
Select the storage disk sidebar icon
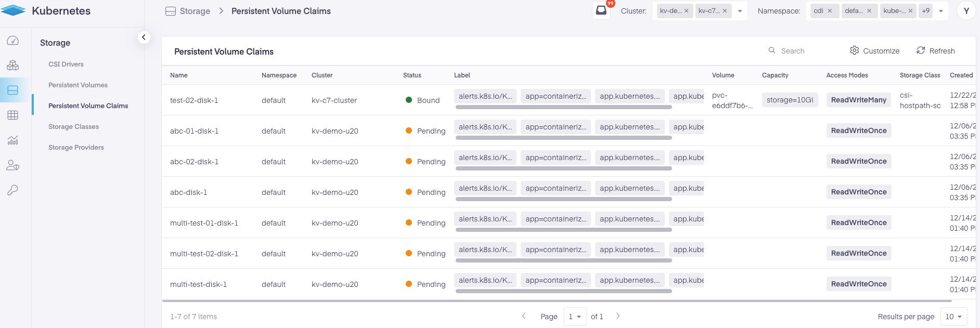click(x=13, y=90)
